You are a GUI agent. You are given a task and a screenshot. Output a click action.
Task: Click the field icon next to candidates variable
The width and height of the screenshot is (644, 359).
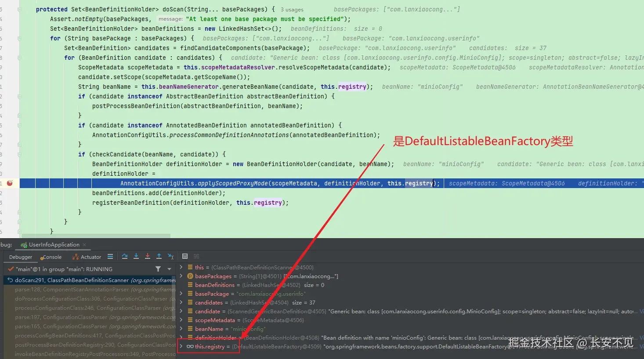pyautogui.click(x=190, y=303)
